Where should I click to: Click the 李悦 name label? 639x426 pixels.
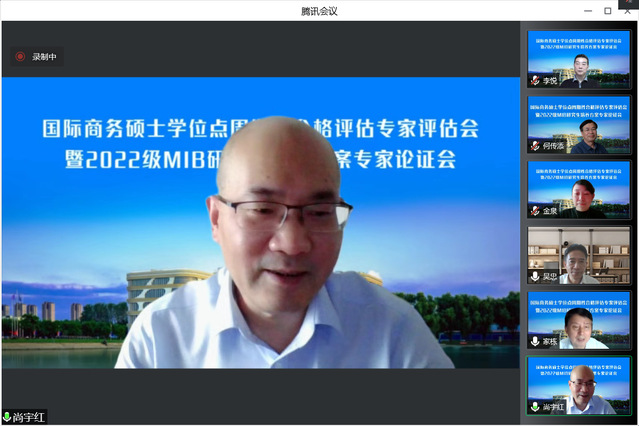tap(550, 81)
